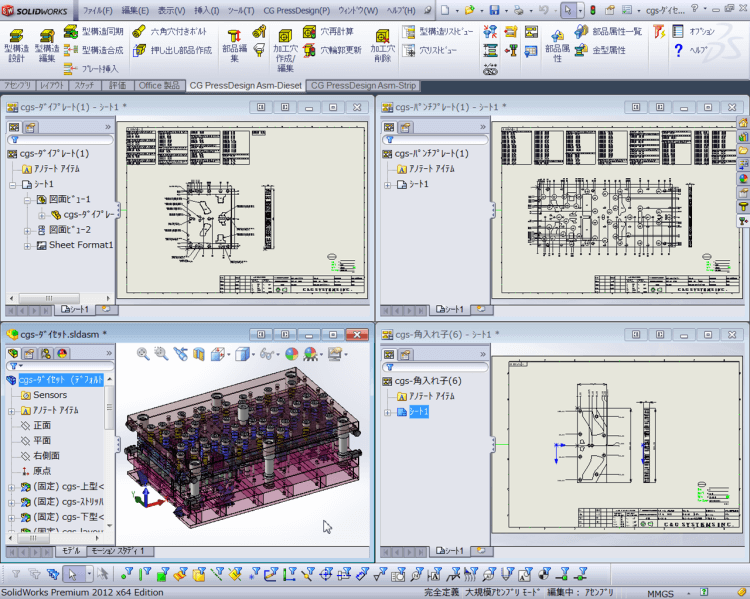Click the Rebuild traffic light icon
The width and height of the screenshot is (750, 599).
click(593, 10)
